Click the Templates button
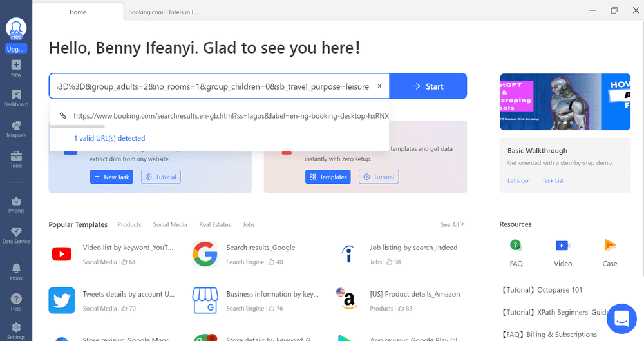 point(328,177)
